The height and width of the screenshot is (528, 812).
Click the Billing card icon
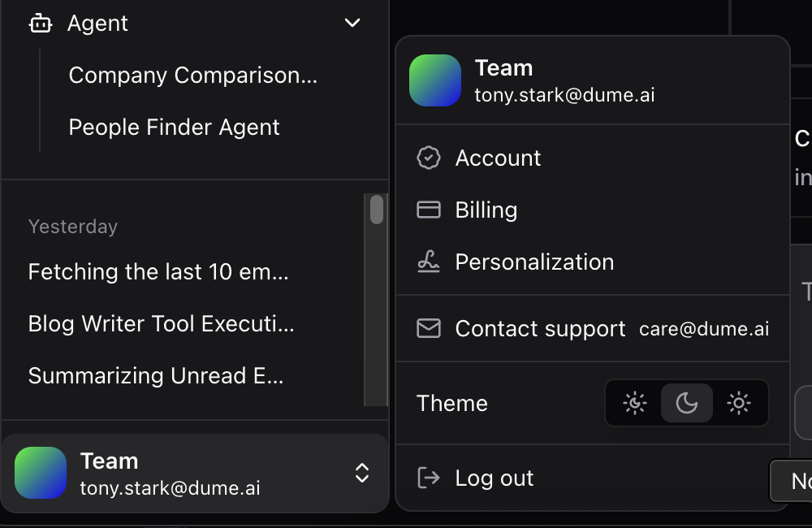tap(428, 210)
